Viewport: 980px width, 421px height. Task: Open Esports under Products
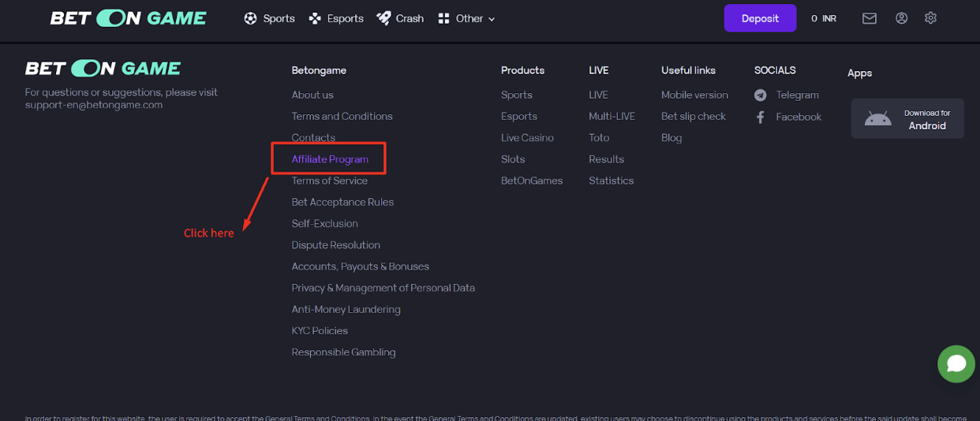click(x=519, y=116)
